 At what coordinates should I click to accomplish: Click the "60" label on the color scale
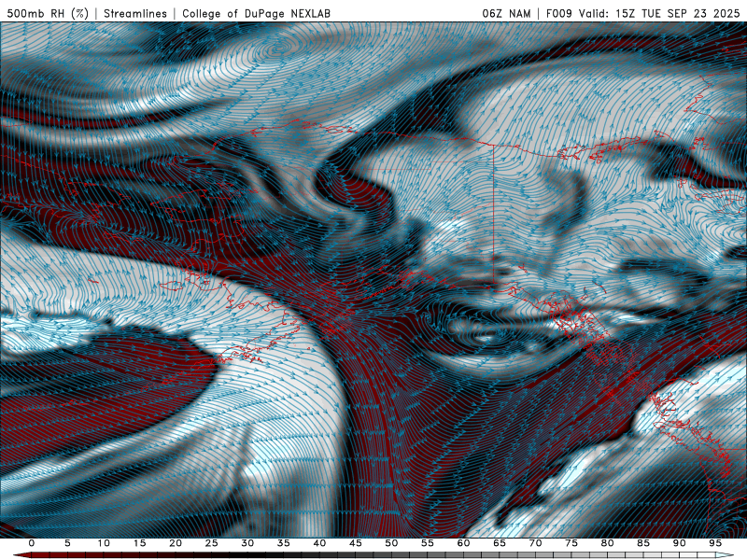[x=463, y=543]
